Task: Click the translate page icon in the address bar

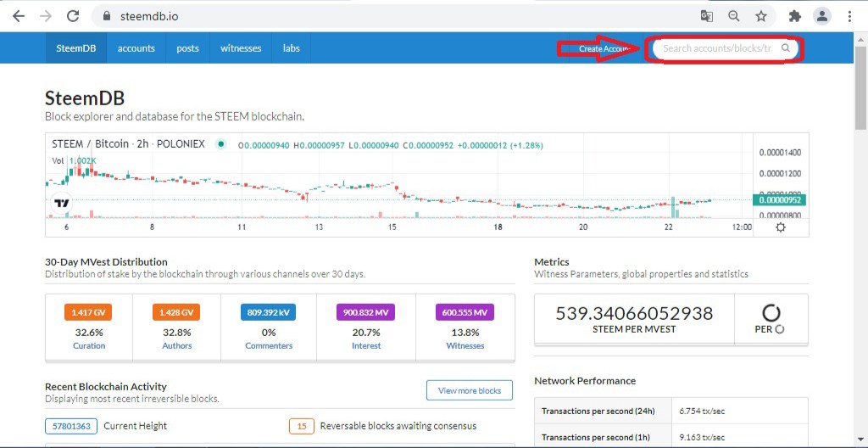Action: pyautogui.click(x=706, y=16)
